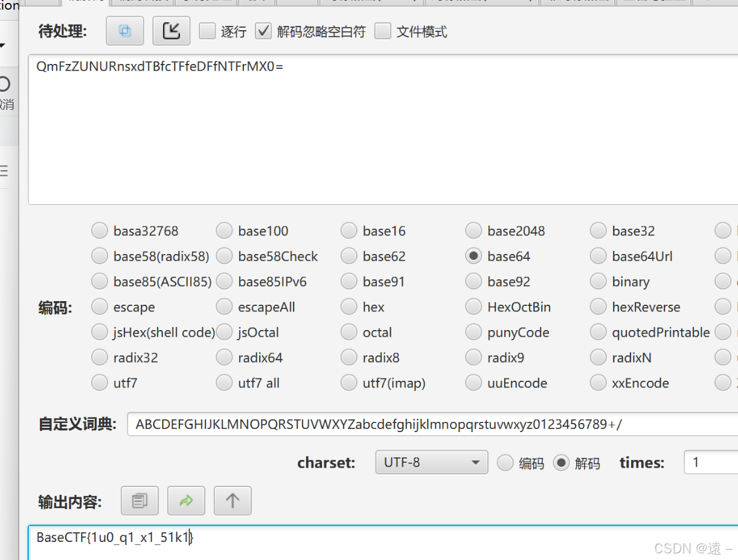Open the charset dropdown showing UTF-8
738x560 pixels.
click(x=431, y=462)
